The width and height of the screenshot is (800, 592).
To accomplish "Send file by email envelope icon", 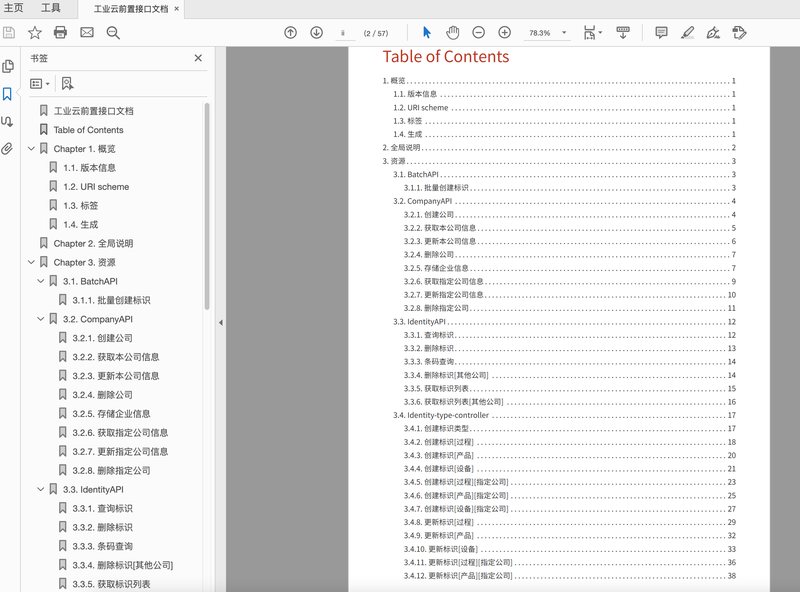I will pos(87,33).
